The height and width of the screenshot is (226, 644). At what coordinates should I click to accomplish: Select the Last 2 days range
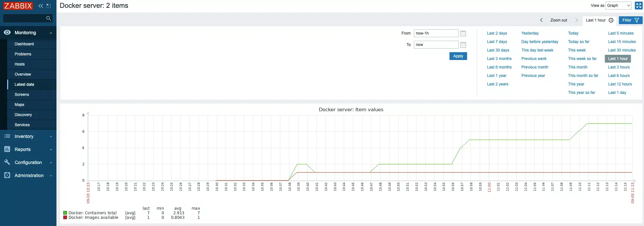497,33
